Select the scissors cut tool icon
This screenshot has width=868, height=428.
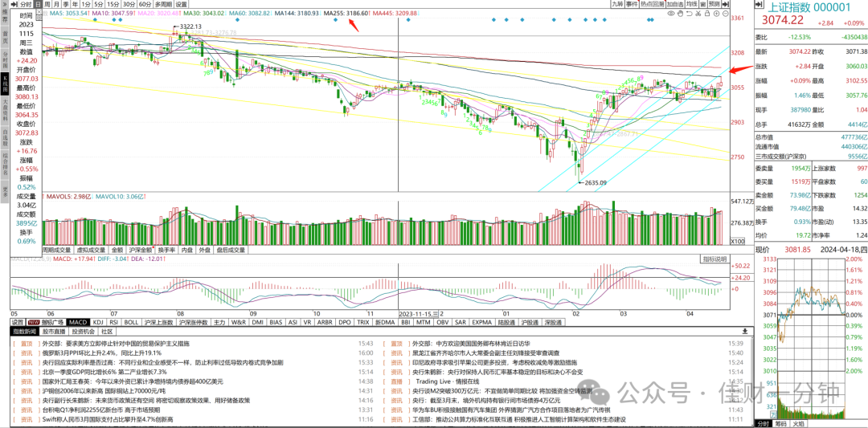tap(698, 13)
